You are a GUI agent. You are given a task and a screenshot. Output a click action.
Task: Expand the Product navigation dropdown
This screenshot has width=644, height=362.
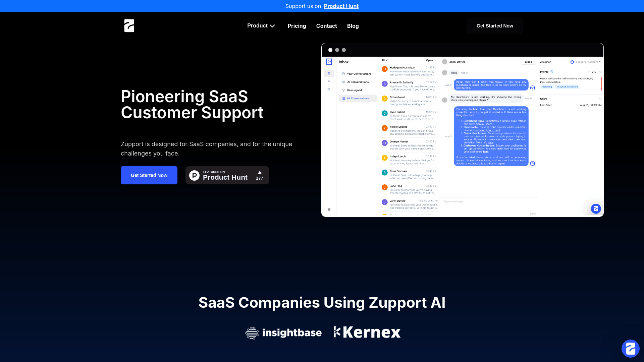coord(262,25)
